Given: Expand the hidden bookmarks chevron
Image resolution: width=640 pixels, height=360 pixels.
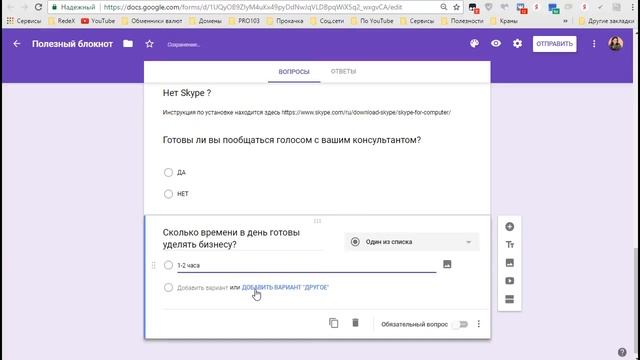Looking at the screenshot, I should (x=565, y=21).
